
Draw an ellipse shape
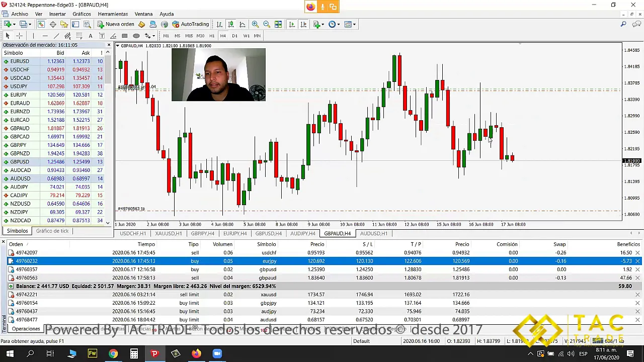pyautogui.click(x=136, y=36)
